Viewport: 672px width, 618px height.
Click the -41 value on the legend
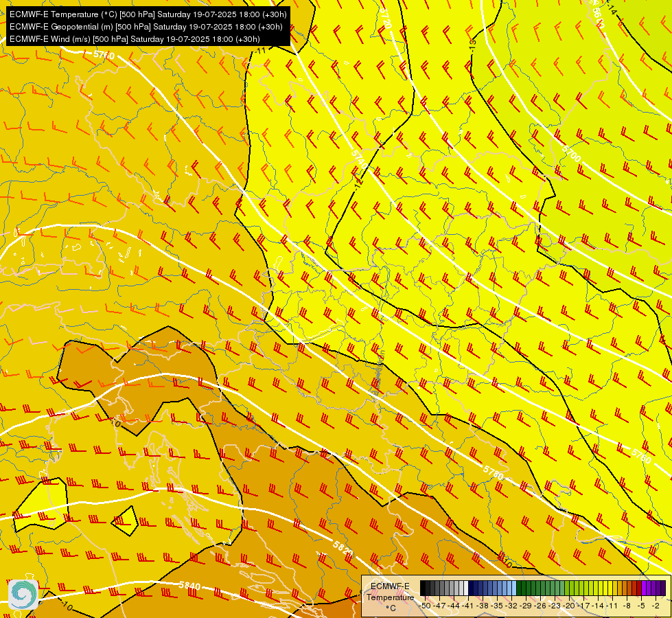click(x=467, y=606)
